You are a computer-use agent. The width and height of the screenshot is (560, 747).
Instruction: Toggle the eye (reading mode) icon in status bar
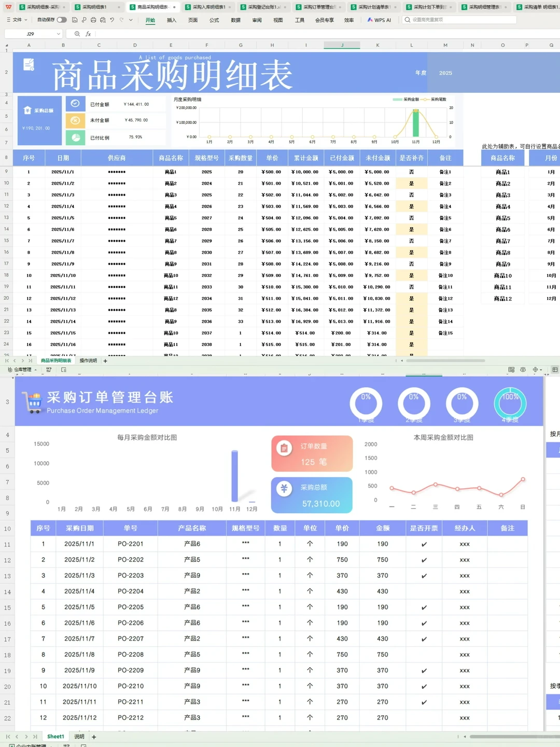[523, 369]
